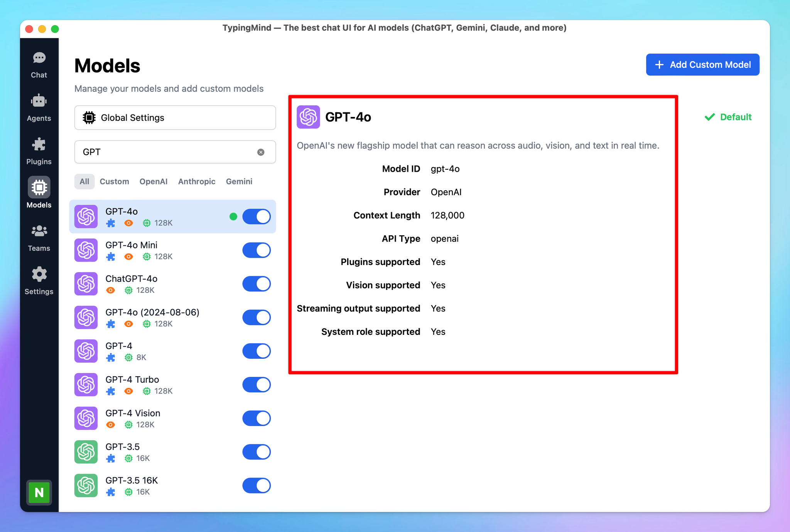Click GPT-4o plugin puzzle icon in list
The width and height of the screenshot is (790, 532).
111,223
